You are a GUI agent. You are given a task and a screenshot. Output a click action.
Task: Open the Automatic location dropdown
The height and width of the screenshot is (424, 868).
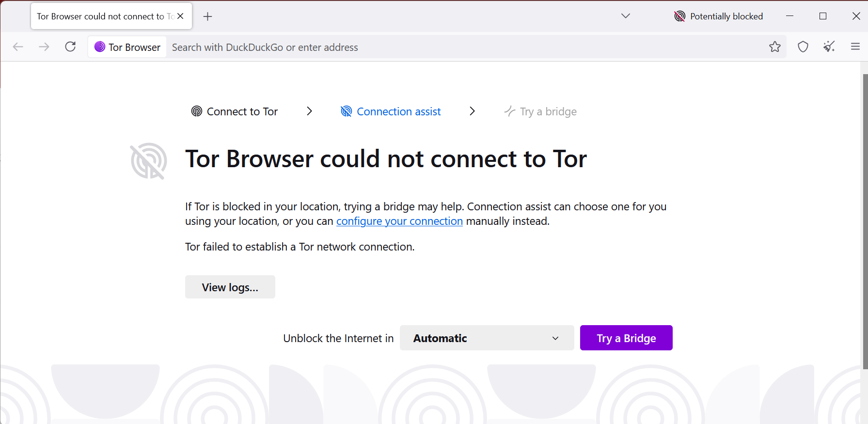487,338
